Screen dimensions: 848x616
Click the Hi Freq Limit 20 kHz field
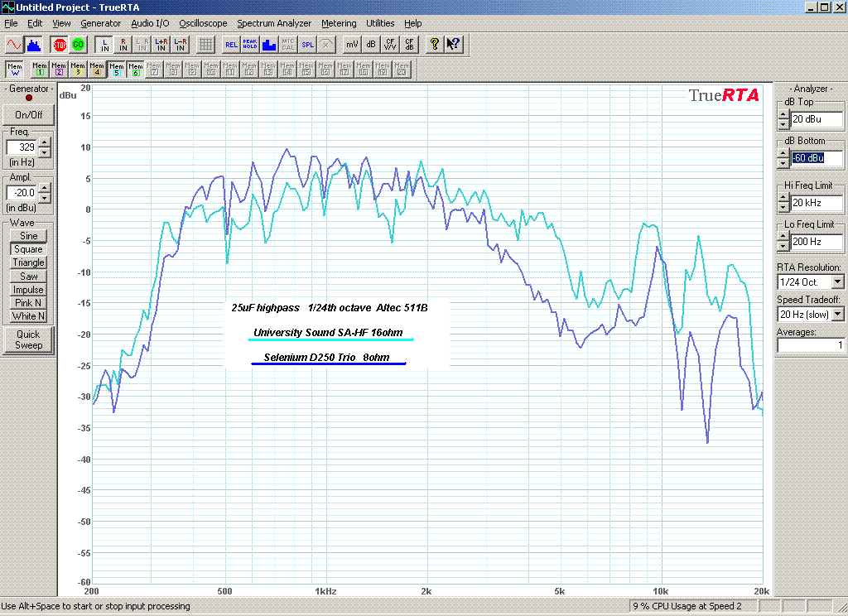tap(817, 203)
